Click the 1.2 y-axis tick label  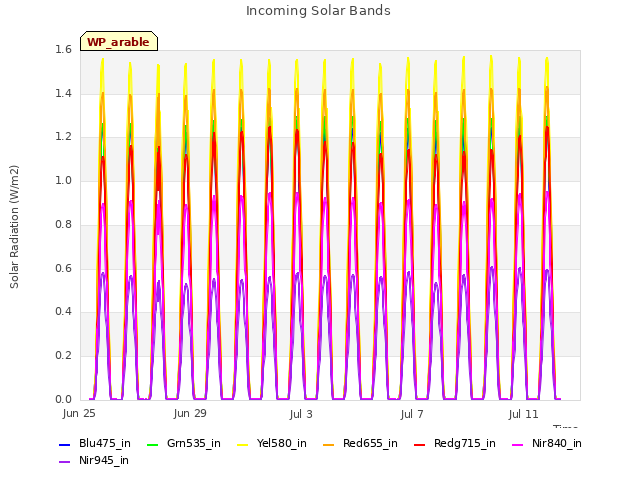pos(64,137)
